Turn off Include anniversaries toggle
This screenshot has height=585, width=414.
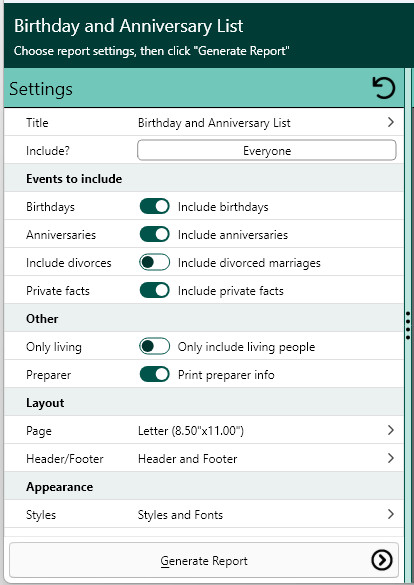(154, 234)
